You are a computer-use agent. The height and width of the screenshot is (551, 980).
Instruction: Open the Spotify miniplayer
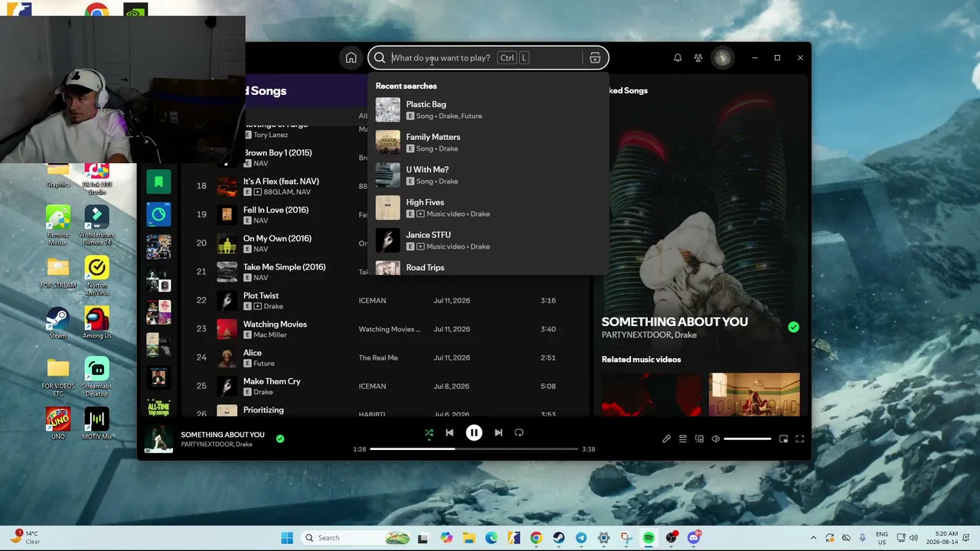[x=783, y=439]
